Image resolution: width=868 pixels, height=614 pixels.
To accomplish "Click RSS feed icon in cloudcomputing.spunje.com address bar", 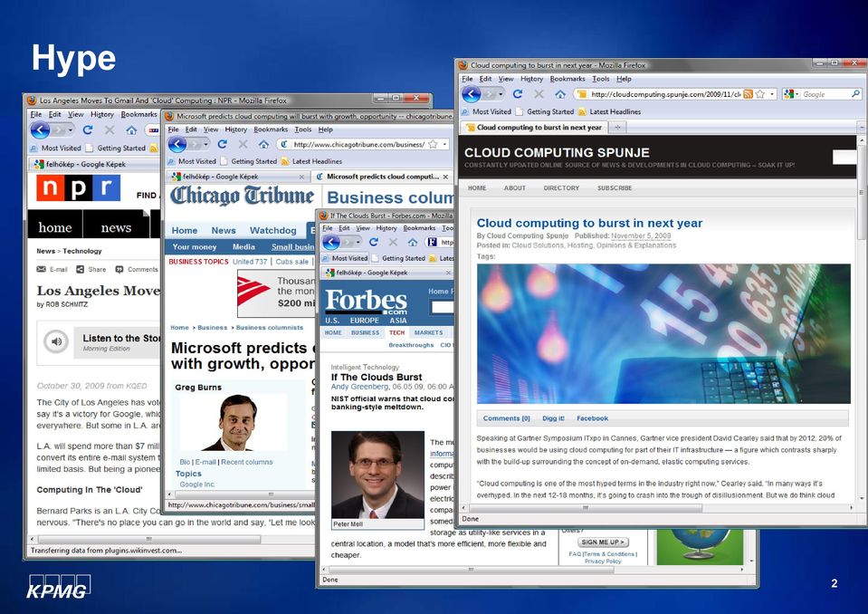I will (x=748, y=94).
